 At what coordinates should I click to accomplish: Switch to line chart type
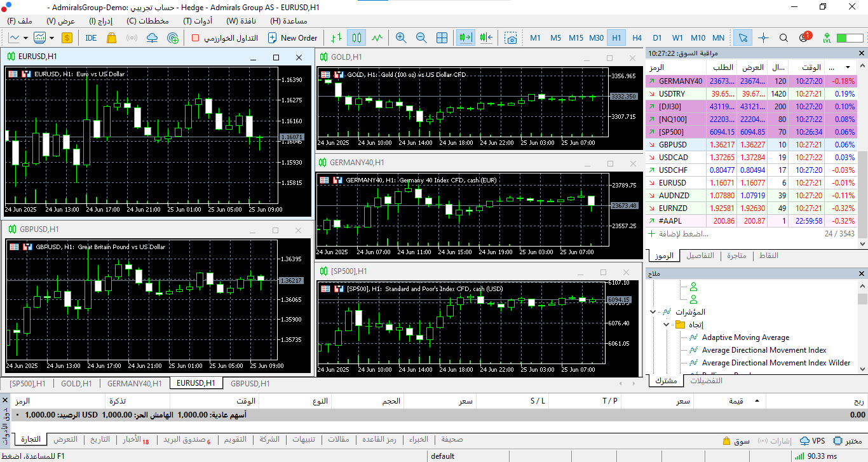tap(377, 38)
